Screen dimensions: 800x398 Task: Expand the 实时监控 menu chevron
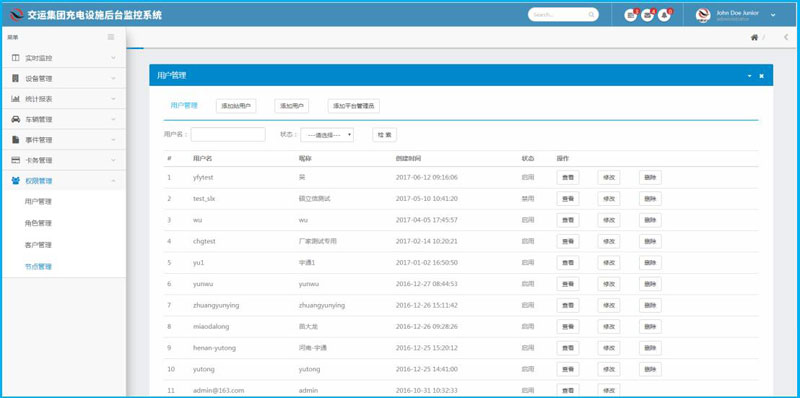[x=113, y=58]
